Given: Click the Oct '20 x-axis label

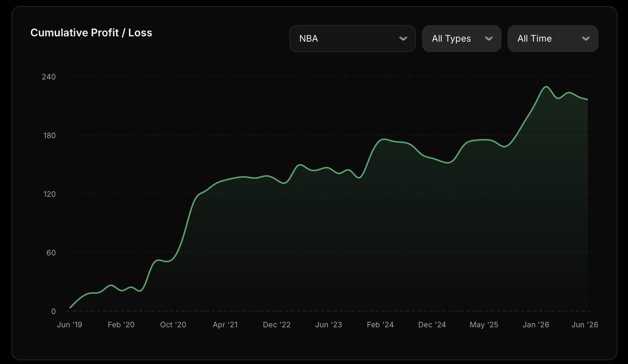Looking at the screenshot, I should 173,325.
